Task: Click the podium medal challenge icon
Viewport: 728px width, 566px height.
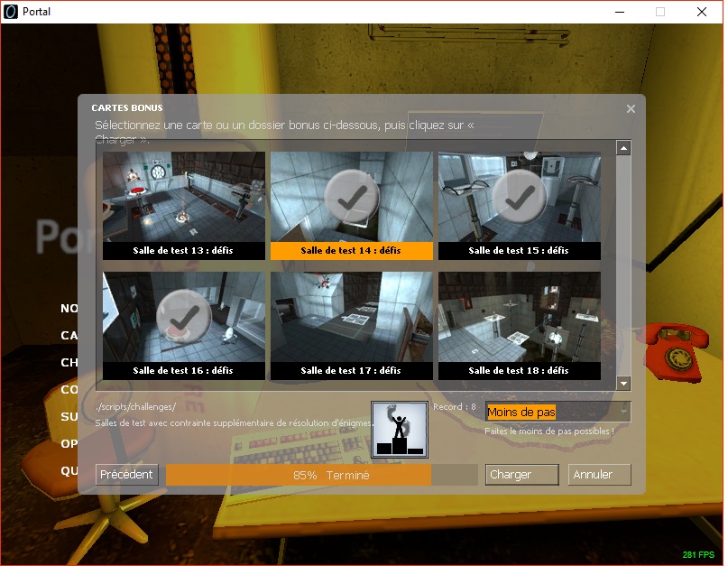Action: click(400, 429)
